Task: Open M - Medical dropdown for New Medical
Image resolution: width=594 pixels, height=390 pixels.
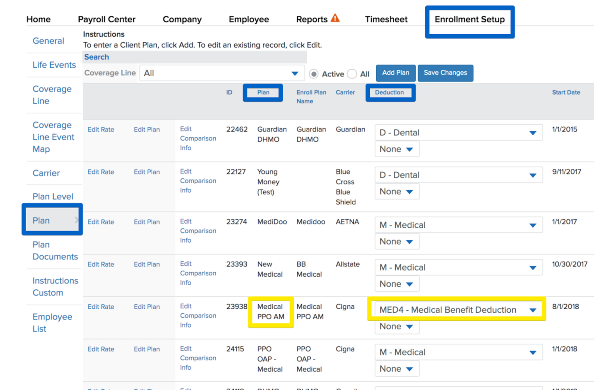Action: 458,268
